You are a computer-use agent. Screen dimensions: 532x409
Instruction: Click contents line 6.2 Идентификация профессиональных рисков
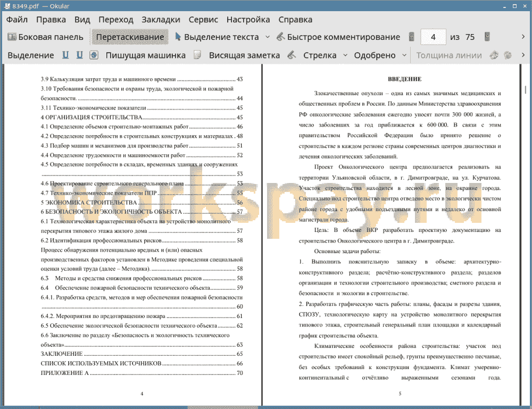tap(142, 240)
